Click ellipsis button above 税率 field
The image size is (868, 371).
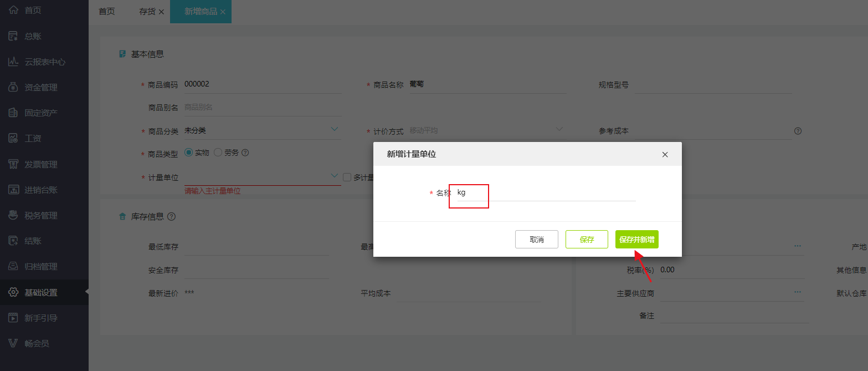tap(798, 245)
